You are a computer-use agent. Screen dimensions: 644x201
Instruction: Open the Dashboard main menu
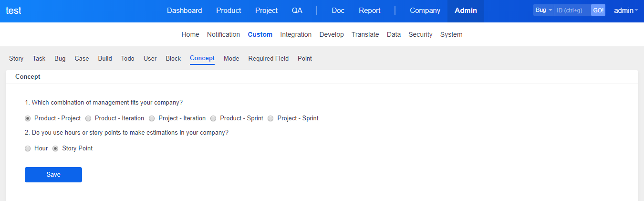coord(184,11)
